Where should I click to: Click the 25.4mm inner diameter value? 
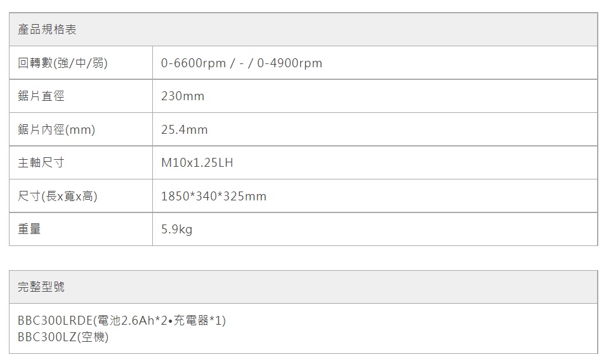tap(185, 129)
